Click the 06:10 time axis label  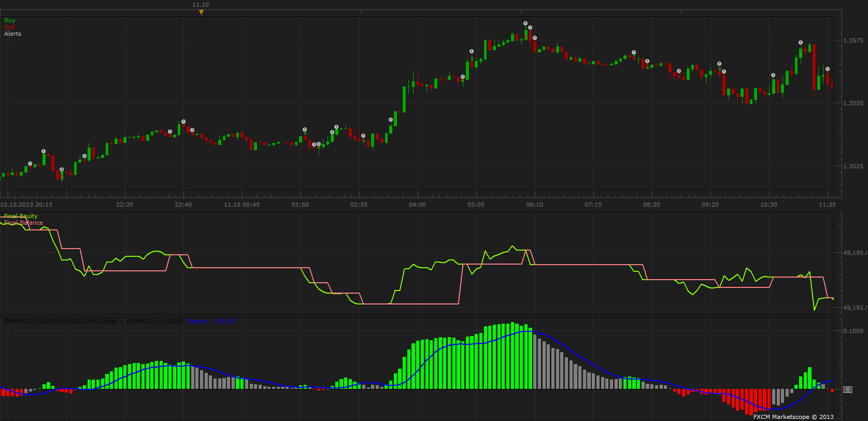pos(535,205)
